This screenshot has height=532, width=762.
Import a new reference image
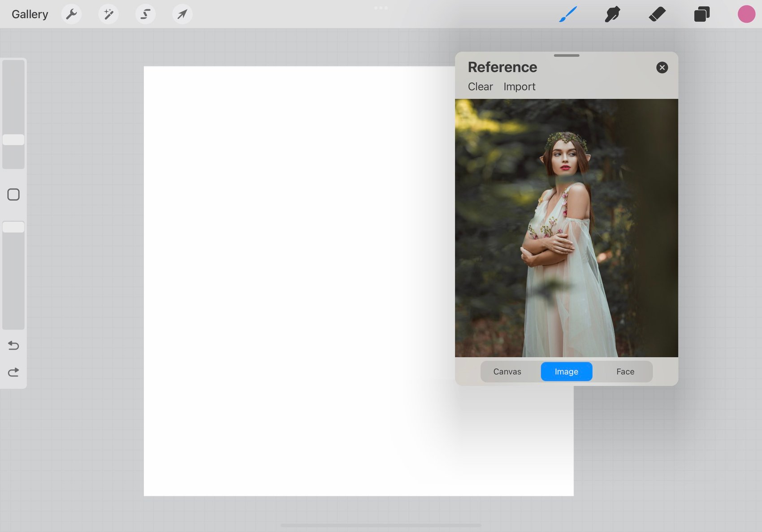[x=519, y=87]
